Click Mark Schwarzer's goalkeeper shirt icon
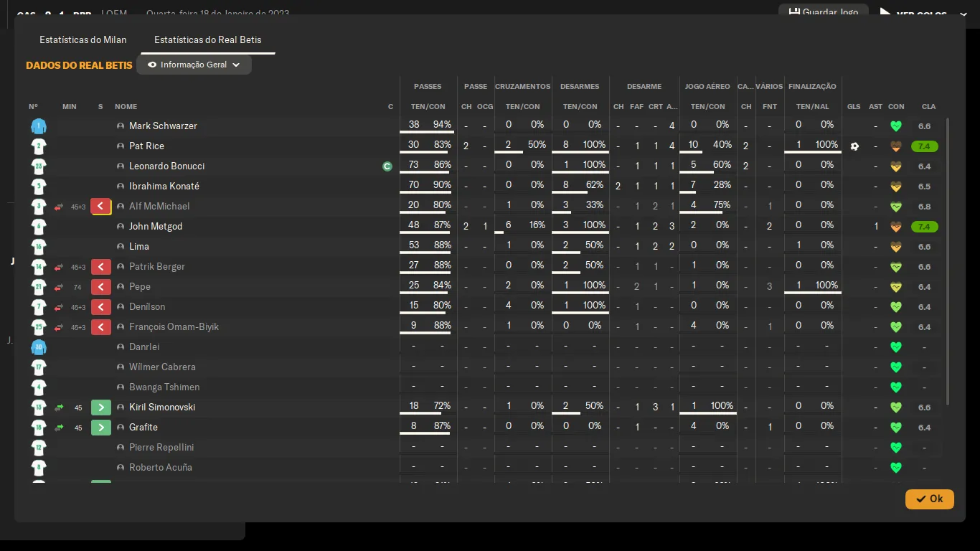Screen dimensions: 980x551 pos(38,126)
